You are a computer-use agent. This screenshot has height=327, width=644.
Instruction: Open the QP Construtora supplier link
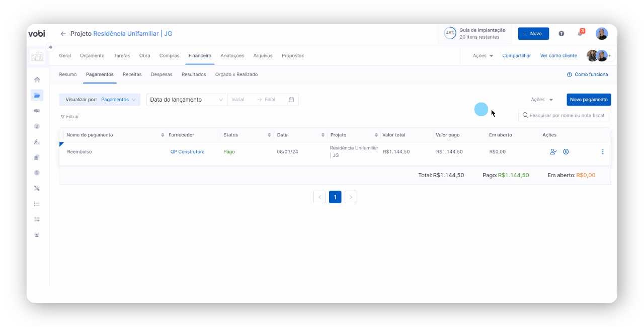(188, 151)
